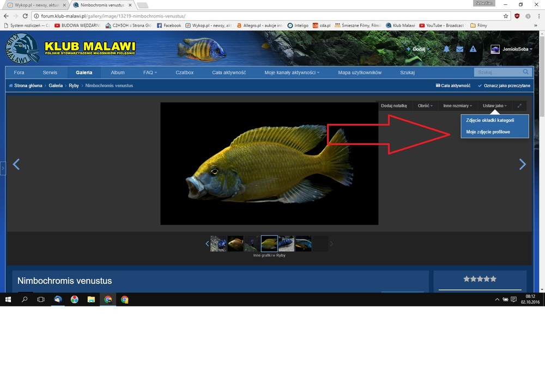This screenshot has width=545, height=392.
Task: Open the JemioloSeba account menu
Action: 517,49
